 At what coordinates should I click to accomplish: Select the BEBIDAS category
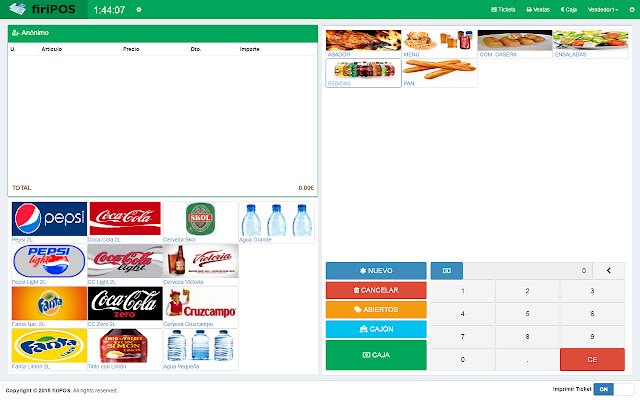pyautogui.click(x=363, y=73)
